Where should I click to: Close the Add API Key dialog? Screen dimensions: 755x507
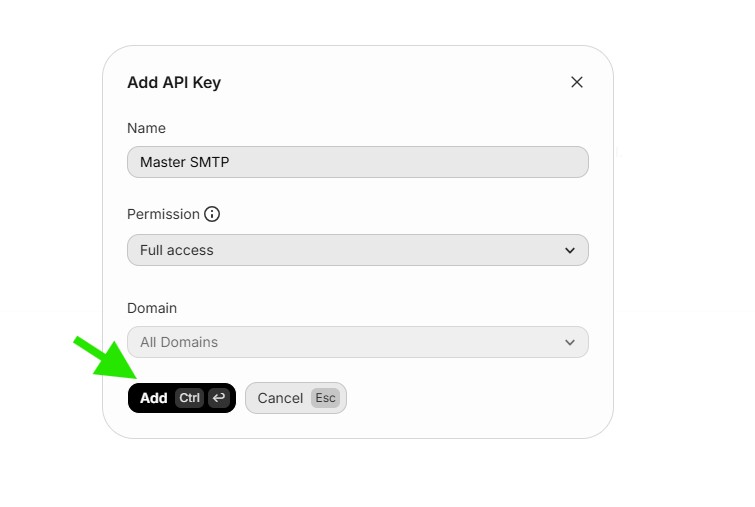coord(577,82)
